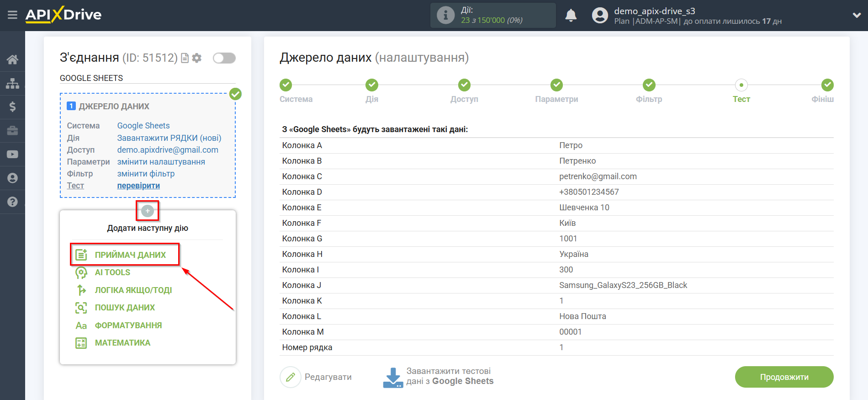This screenshot has width=868, height=400.
Task: Expand the account dropdown arrow
Action: 857,15
